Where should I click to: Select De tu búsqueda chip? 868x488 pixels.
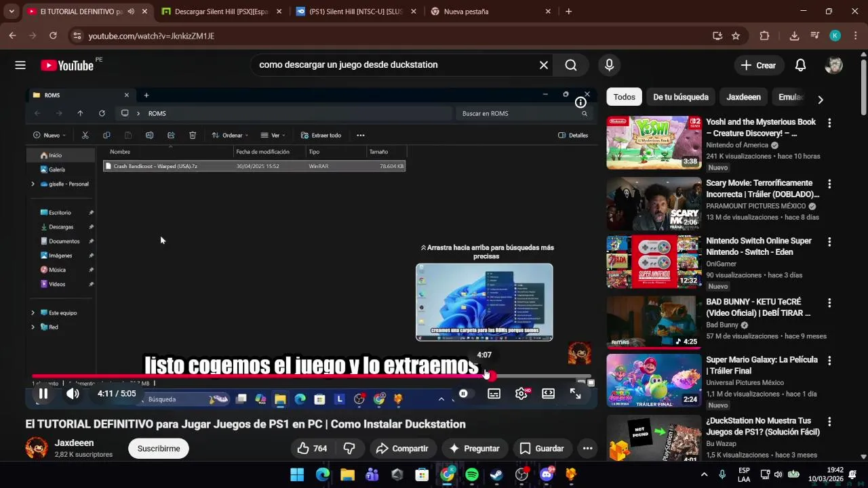coord(681,97)
